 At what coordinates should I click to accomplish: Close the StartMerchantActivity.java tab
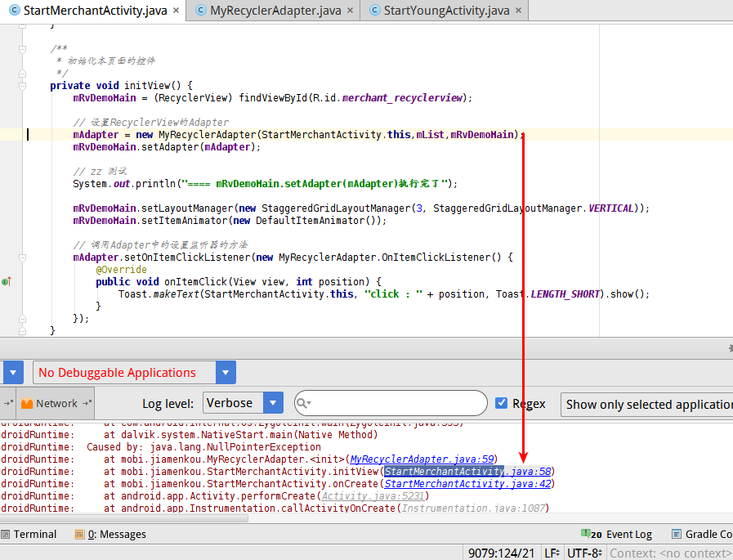176,11
